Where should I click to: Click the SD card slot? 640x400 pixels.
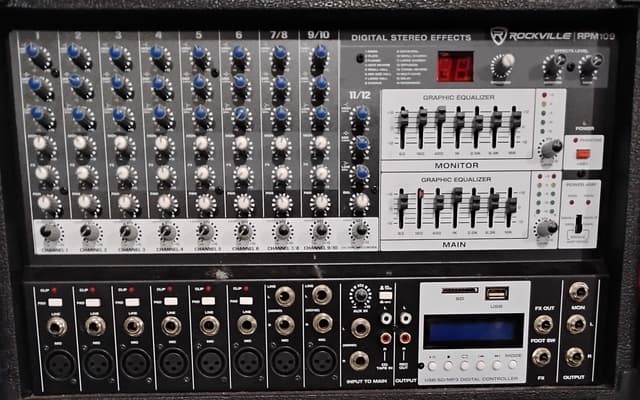click(x=460, y=291)
